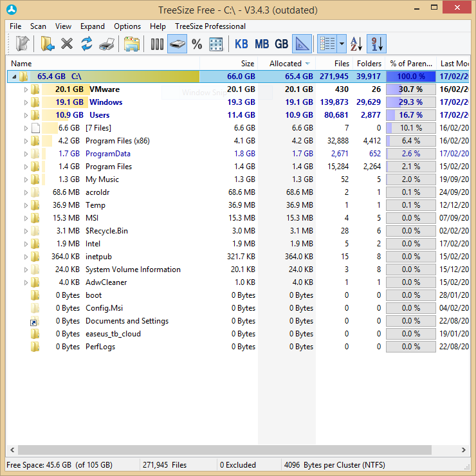Toggle the file count view icon with bars
The width and height of the screenshot is (476, 476).
click(x=157, y=44)
